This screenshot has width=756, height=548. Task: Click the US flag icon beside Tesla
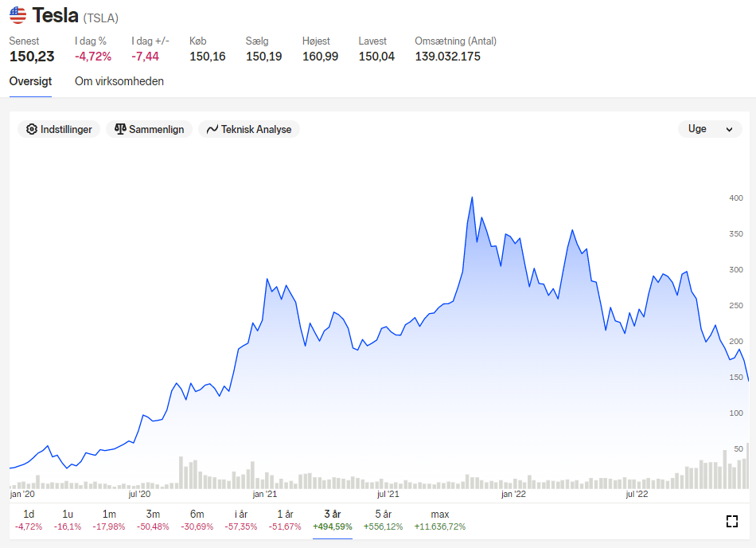pyautogui.click(x=18, y=15)
